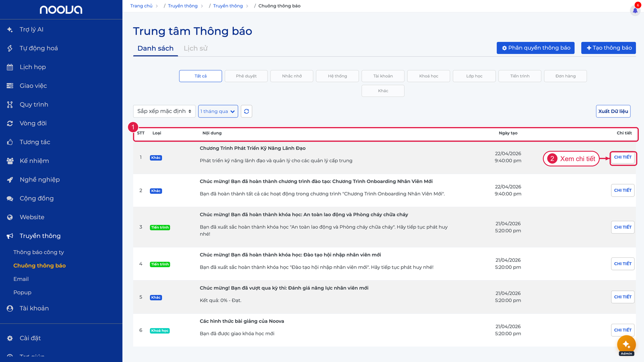
Task: Toggle the Hệ thống filter chip
Action: (337, 76)
